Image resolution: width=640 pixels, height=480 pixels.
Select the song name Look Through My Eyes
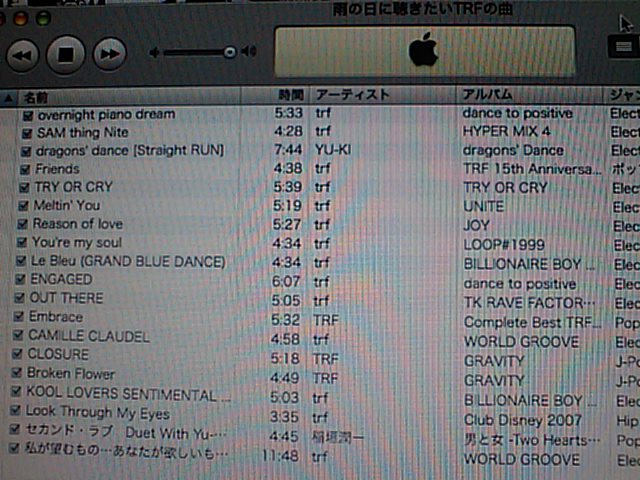click(x=98, y=413)
